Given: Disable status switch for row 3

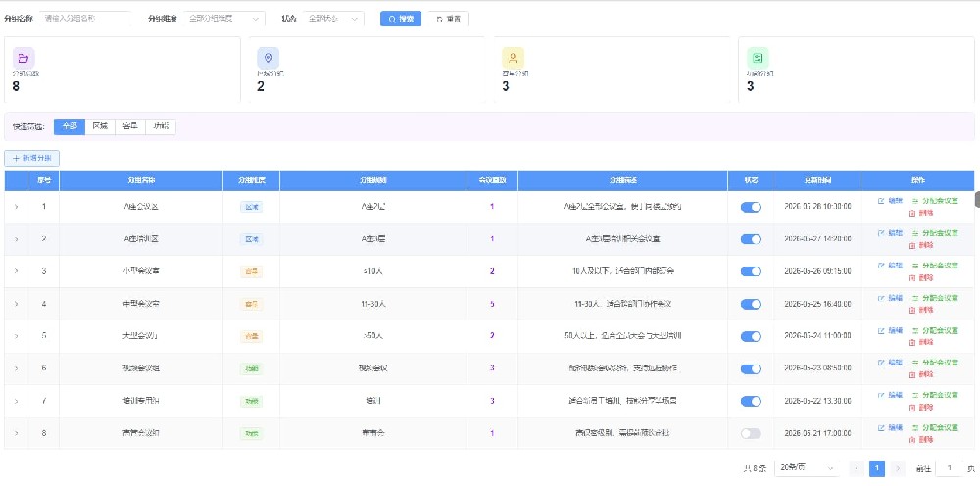Looking at the screenshot, I should pos(751,271).
